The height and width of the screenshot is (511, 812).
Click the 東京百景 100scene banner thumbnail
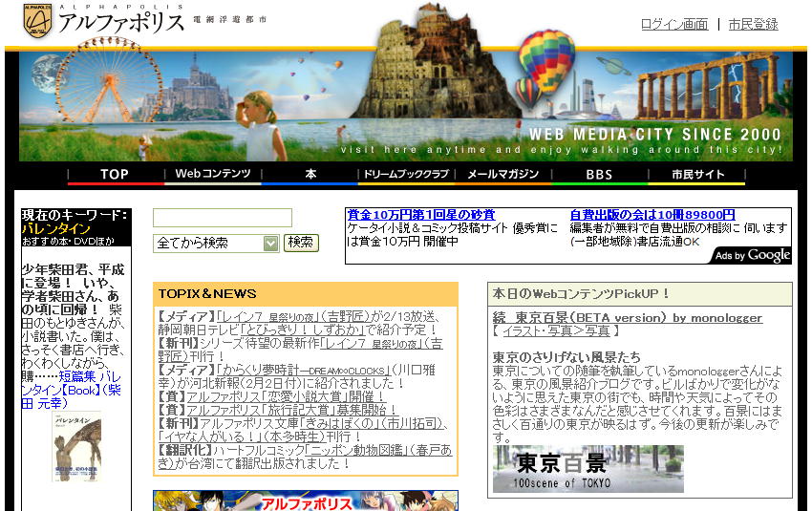[588, 469]
